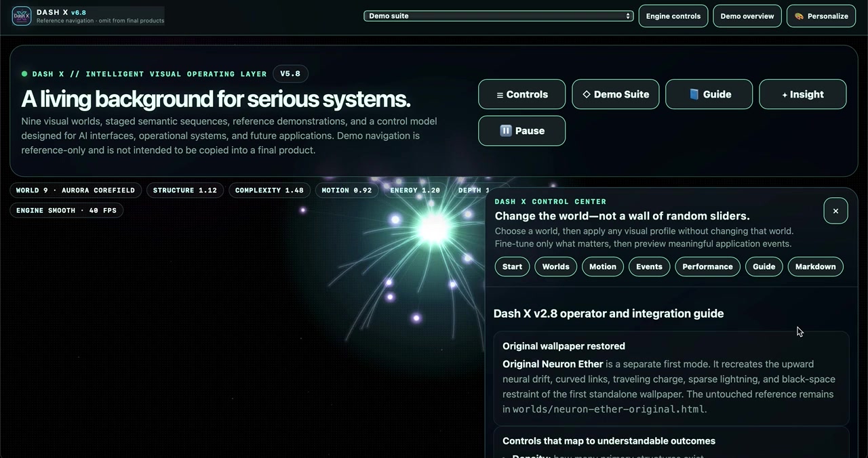
Task: Click the Energy 1.20 chip
Action: coord(415,190)
